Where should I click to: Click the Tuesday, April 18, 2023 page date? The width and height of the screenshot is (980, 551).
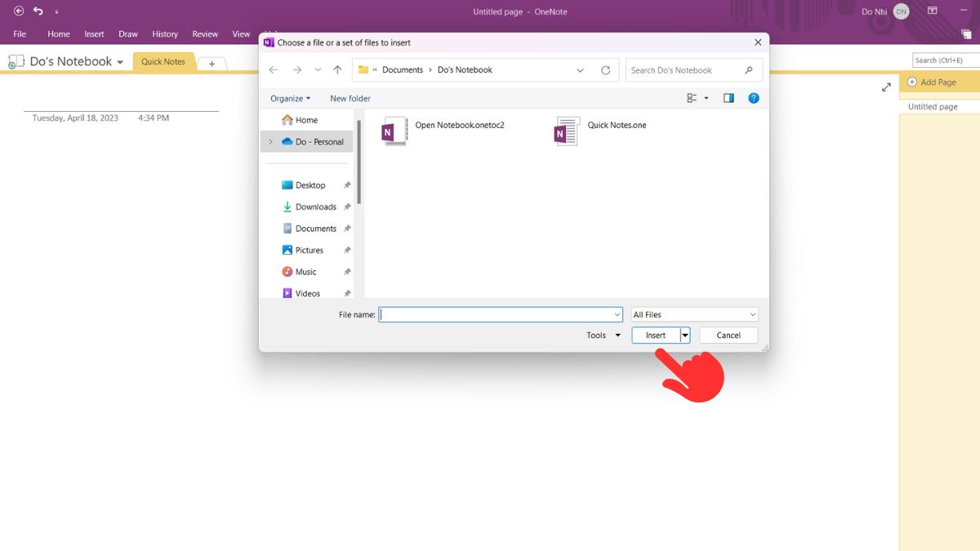[x=75, y=118]
